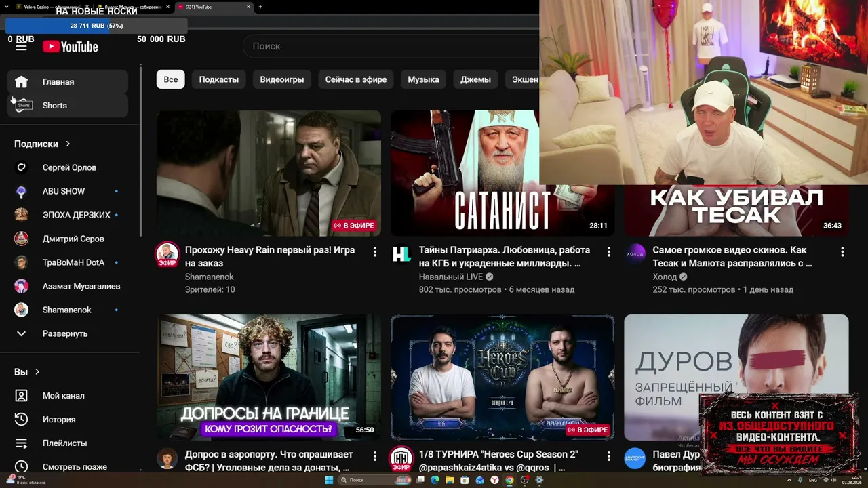
Task: Click the YouTube Поиск search field
Action: pyautogui.click(x=391, y=46)
